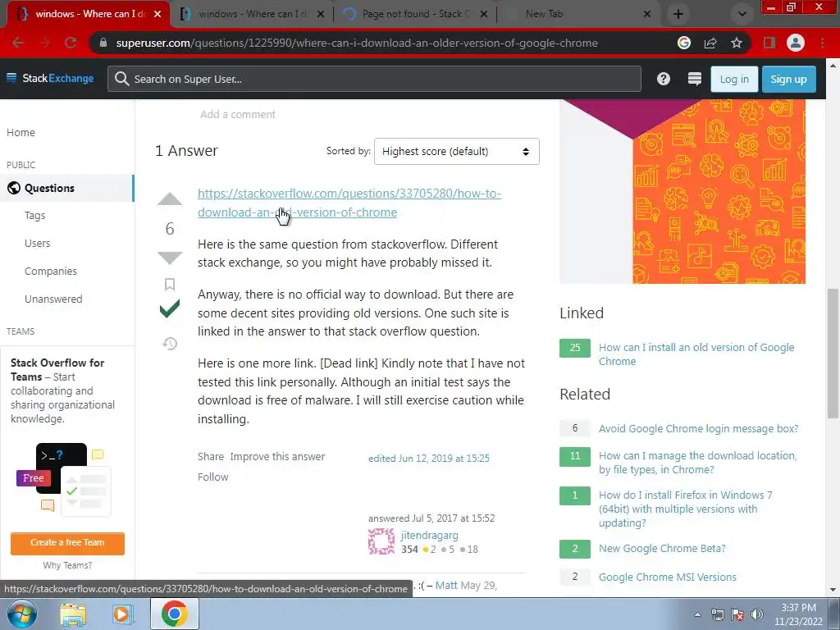The height and width of the screenshot is (630, 840).
Task: Click the green accepted-answer checkmark
Action: coord(169,309)
